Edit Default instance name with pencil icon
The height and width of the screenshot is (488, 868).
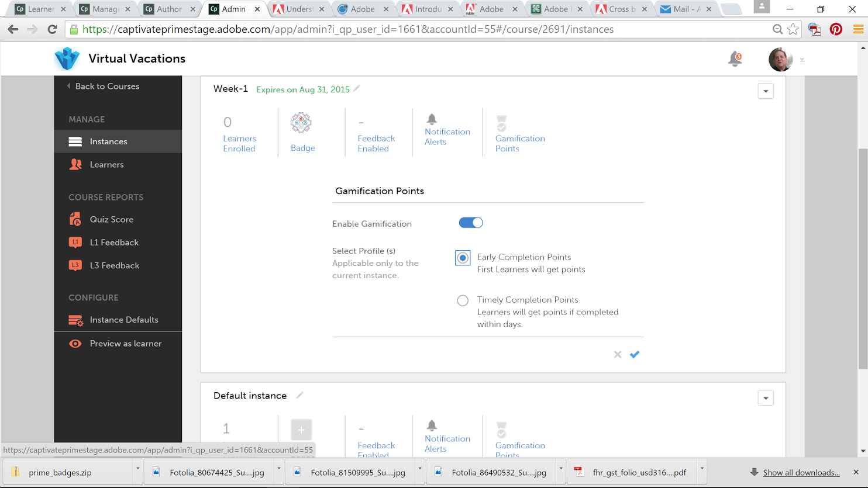[x=299, y=396]
